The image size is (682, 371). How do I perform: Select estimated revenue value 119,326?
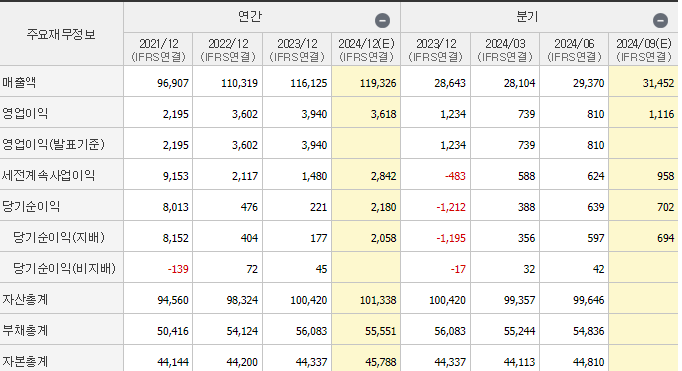tap(378, 83)
